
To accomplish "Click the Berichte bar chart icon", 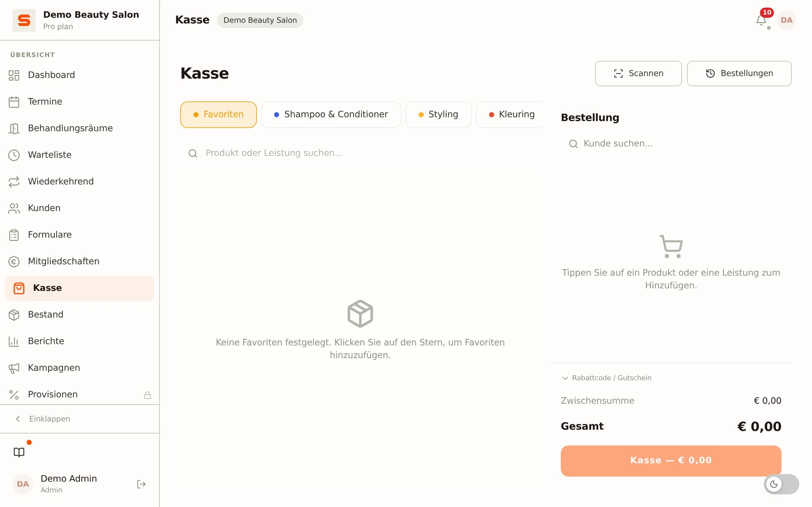I will 14,341.
